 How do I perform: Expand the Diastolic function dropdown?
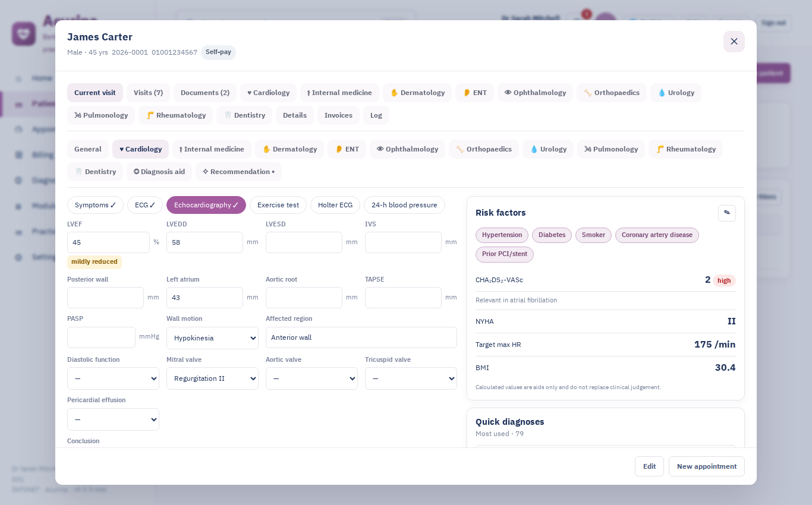[x=113, y=378]
